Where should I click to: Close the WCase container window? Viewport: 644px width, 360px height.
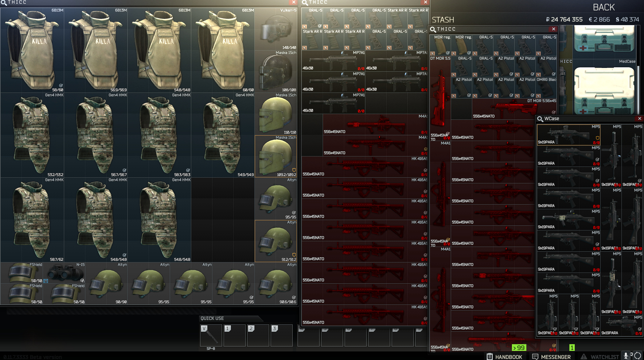(639, 119)
